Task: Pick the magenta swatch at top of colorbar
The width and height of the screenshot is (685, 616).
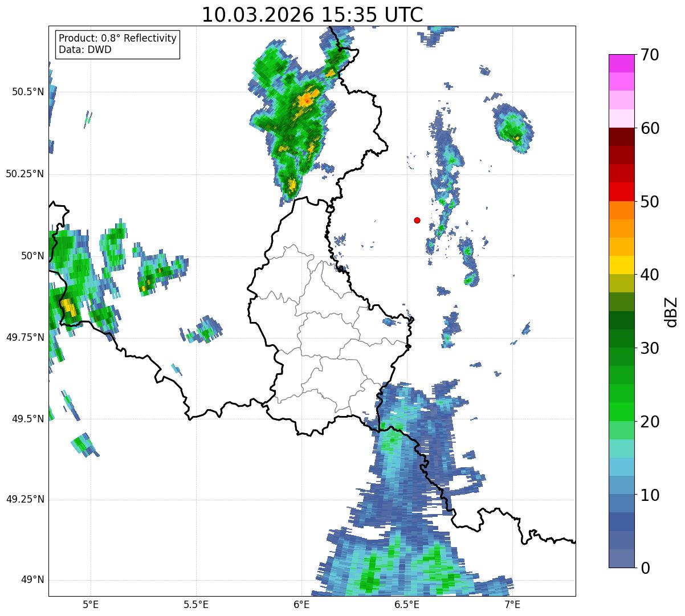Action: coord(621,63)
